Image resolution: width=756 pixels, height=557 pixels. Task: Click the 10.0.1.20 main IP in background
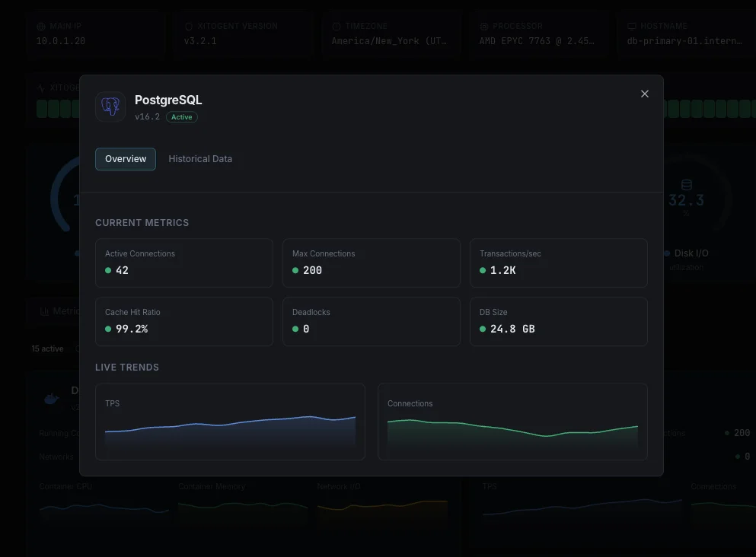pyautogui.click(x=61, y=41)
